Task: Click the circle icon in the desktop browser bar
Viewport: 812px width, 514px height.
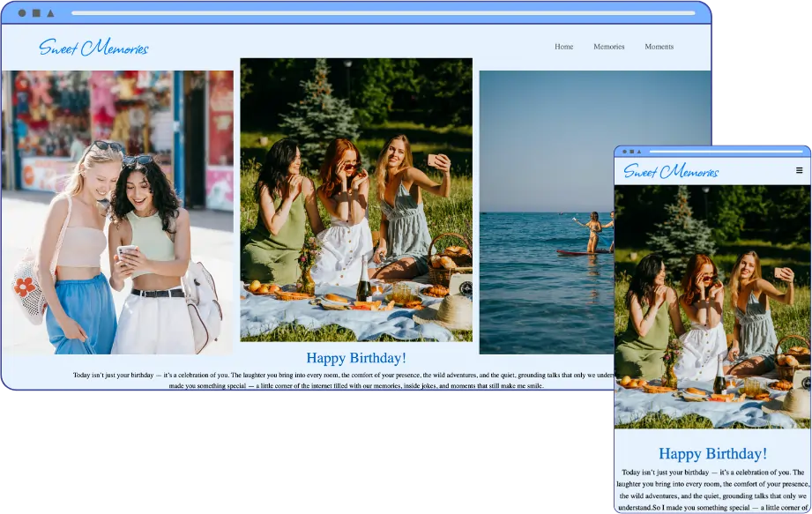Action: point(22,13)
